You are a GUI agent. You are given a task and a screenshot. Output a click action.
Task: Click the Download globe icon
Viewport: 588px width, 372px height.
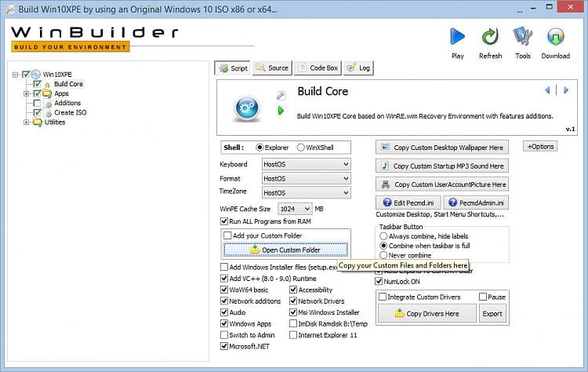[x=555, y=37]
